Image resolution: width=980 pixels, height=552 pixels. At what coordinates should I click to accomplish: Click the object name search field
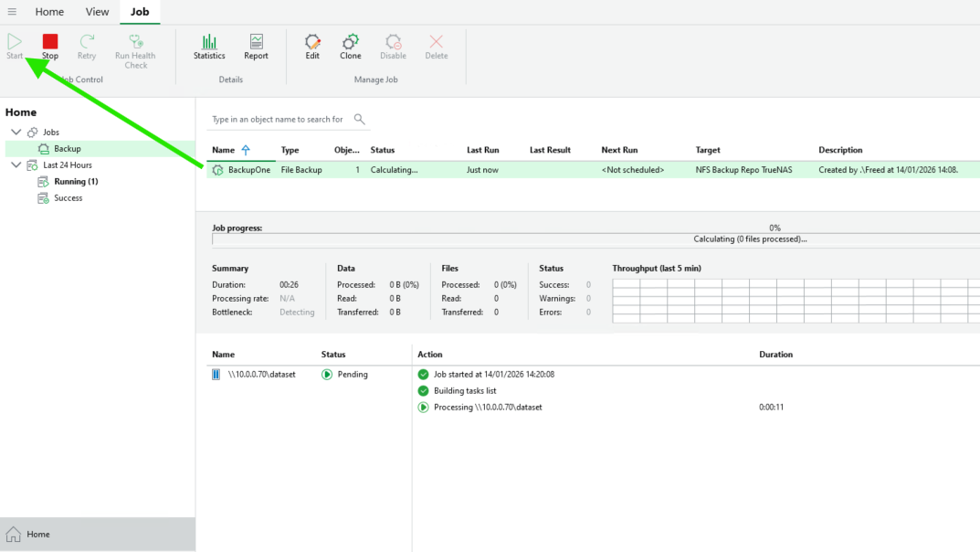pyautogui.click(x=278, y=119)
